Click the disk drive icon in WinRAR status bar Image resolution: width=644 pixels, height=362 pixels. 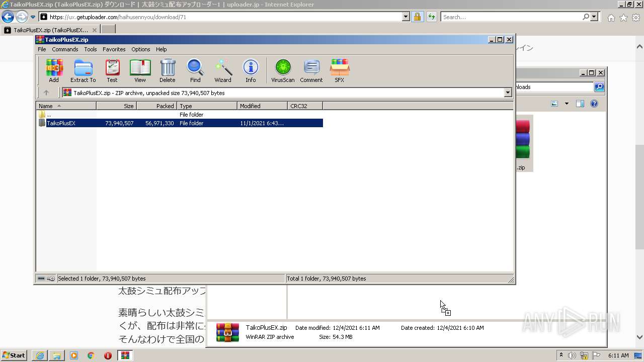point(41,279)
